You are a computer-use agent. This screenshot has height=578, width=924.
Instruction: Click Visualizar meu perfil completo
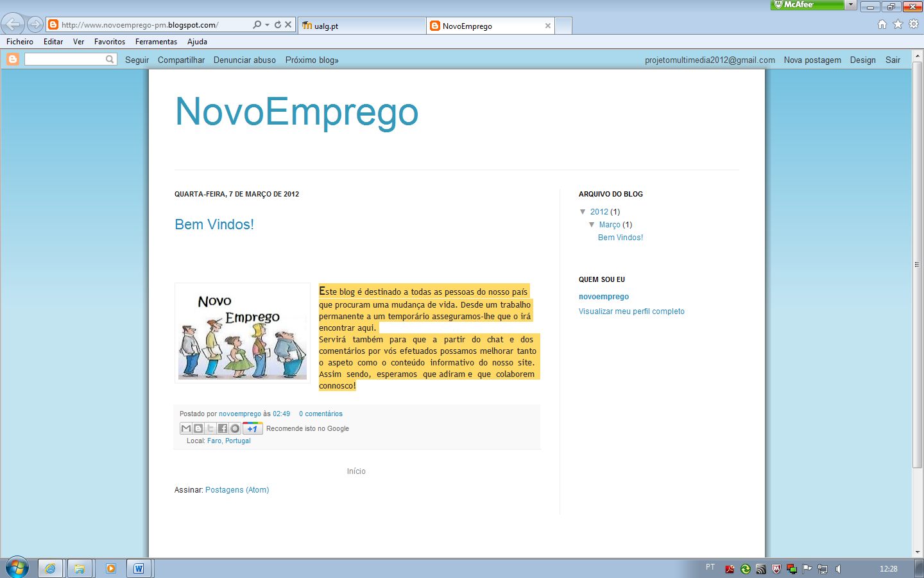pos(631,311)
